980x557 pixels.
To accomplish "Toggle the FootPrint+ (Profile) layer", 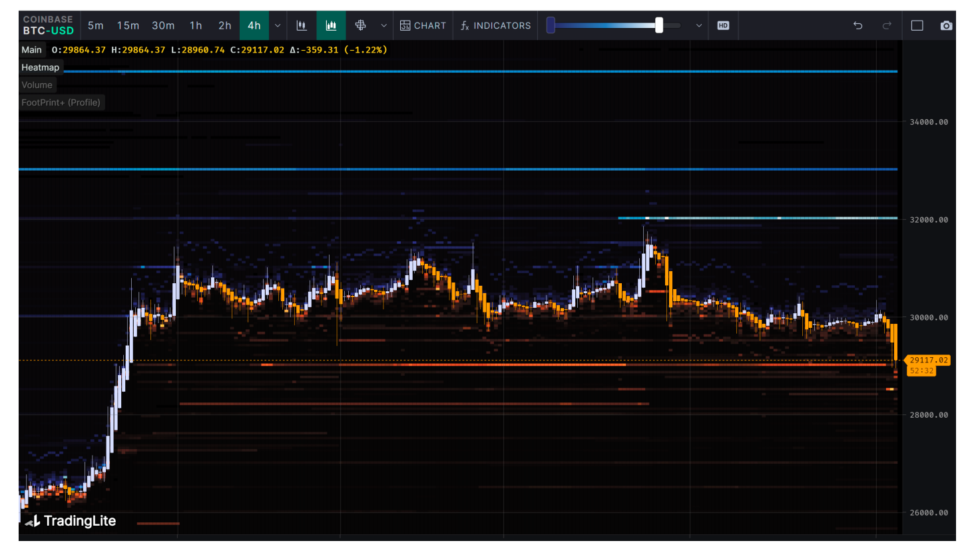I will 61,103.
